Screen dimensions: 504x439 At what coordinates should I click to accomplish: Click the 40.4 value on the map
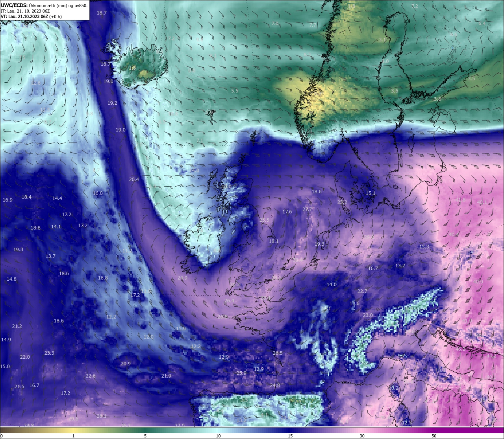tap(454, 235)
